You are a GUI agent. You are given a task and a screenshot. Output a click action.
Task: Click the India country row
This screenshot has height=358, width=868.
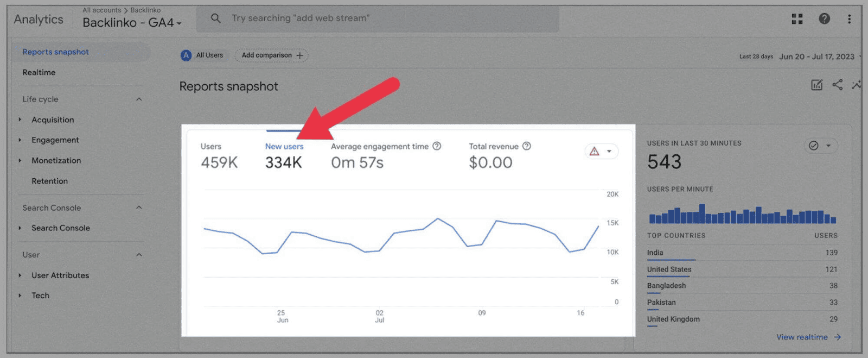pyautogui.click(x=742, y=253)
